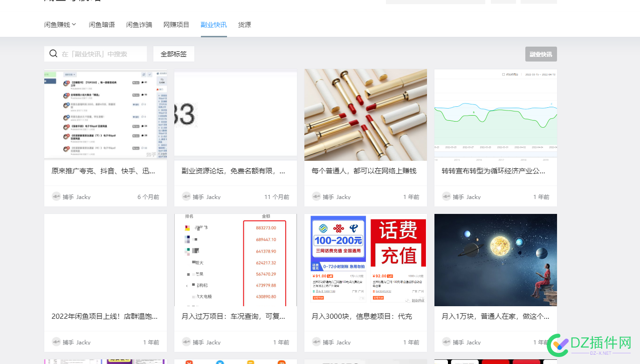Viewport: 640px width, 364px height.
Task: Open ranking table thumbnail of 车况查询 article
Action: 235,260
